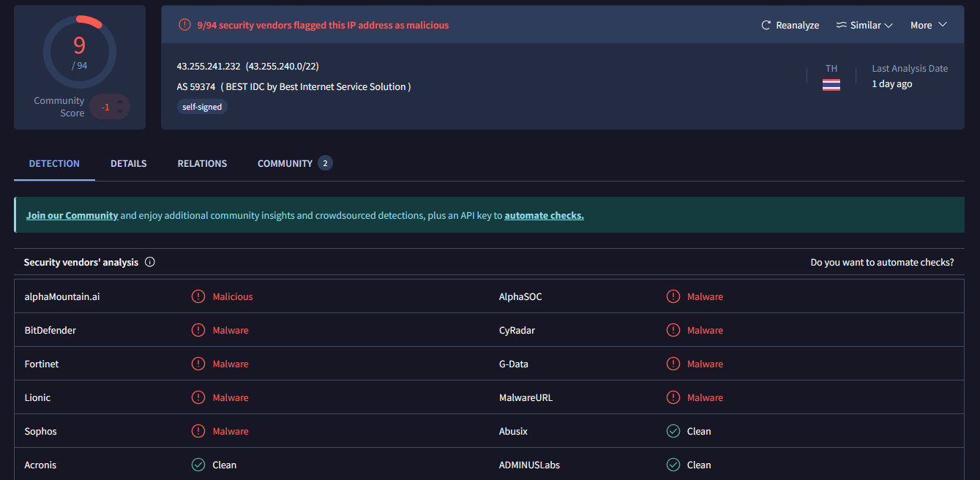
Task: Click the AS 59374 text
Action: click(x=196, y=86)
